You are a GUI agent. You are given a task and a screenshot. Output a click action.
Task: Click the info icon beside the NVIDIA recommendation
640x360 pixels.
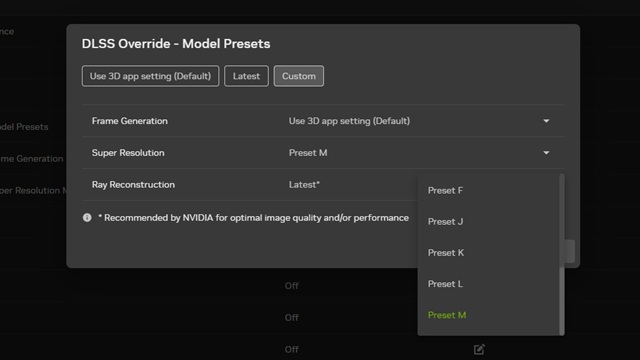[87, 218]
